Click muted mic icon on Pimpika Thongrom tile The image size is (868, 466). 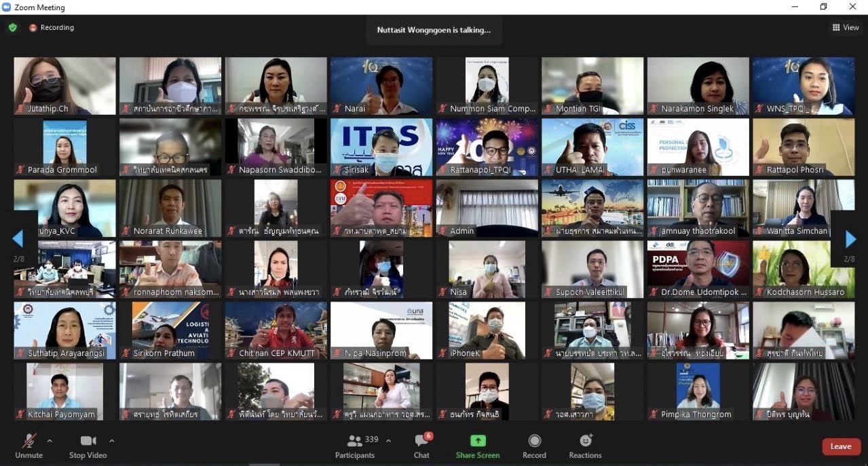pos(654,414)
